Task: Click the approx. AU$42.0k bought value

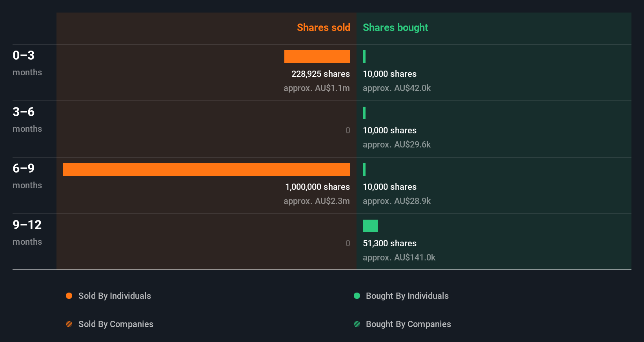Action: (x=397, y=88)
